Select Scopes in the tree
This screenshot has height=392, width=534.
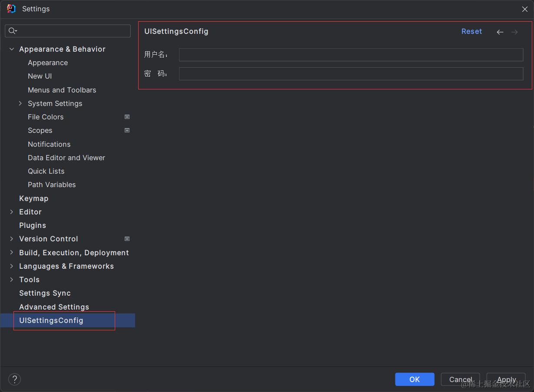click(40, 130)
